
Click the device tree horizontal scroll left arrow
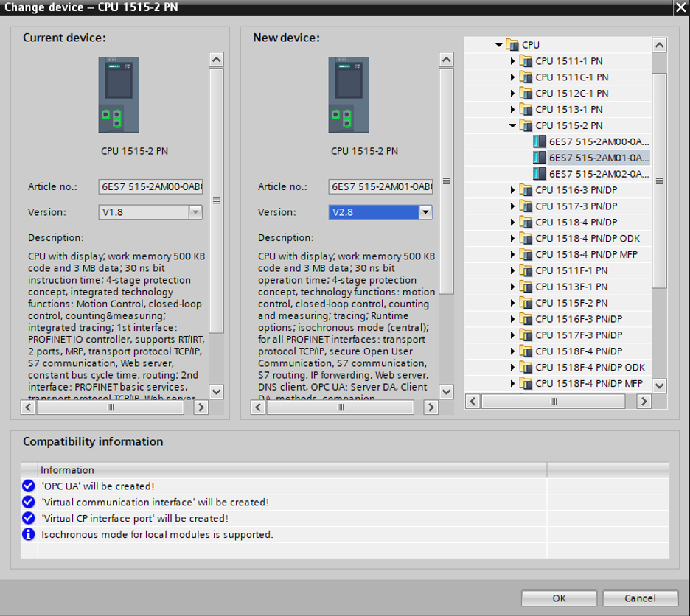473,402
